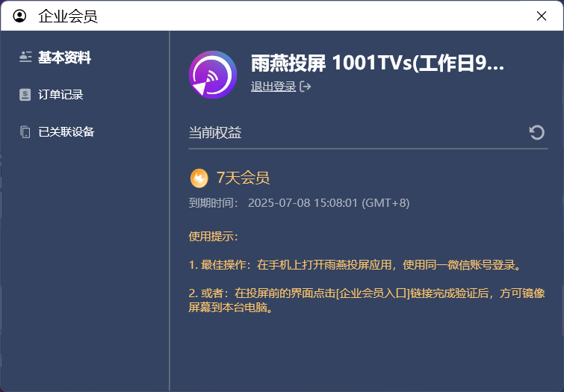This screenshot has height=392, width=564.
Task: Click the 订单记录 dollar receipt icon
Action: [25, 95]
